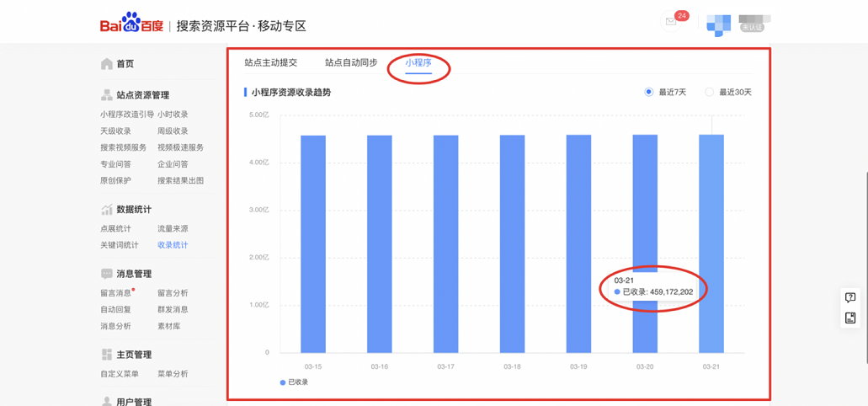868x406 pixels.
Task: Switch to the 站点自动同步 tab
Action: click(351, 63)
